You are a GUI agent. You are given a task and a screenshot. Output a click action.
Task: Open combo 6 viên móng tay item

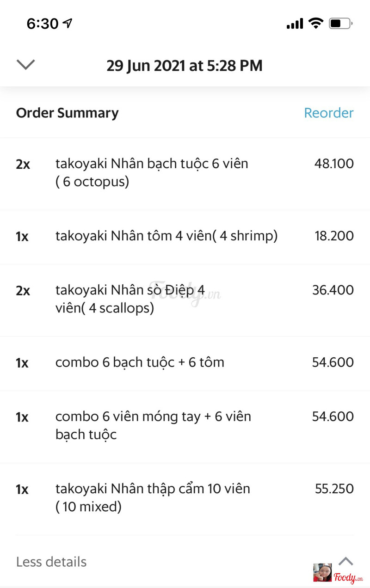coord(185,426)
